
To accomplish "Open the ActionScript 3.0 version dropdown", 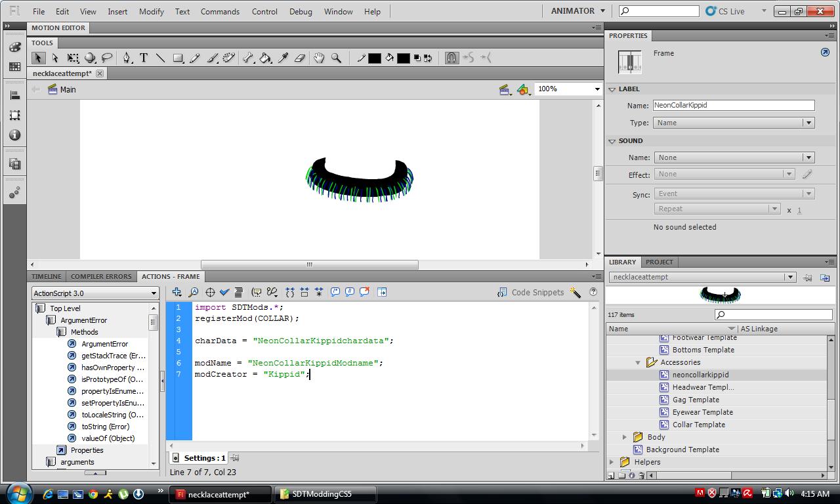I will point(95,293).
